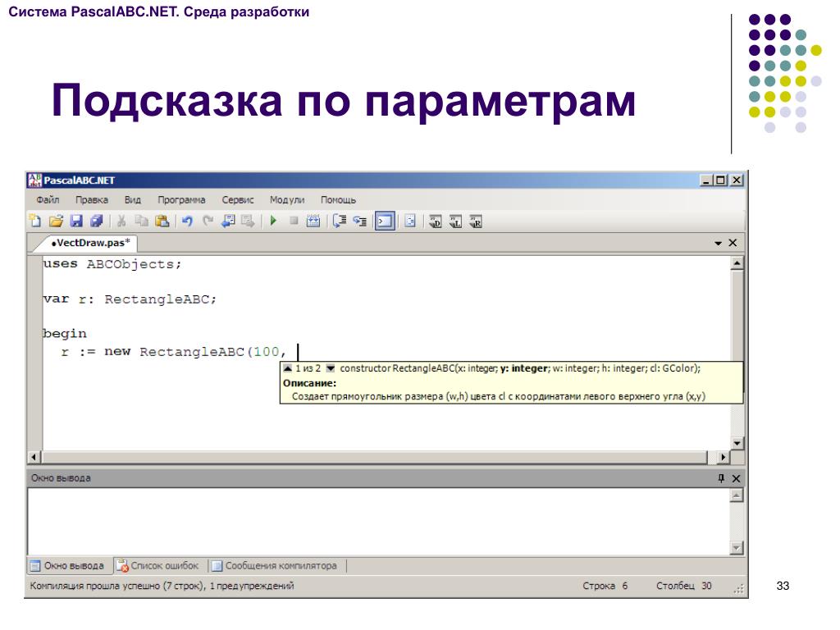The height and width of the screenshot is (630, 840).
Task: Click the window resize grip corner
Action: click(739, 589)
